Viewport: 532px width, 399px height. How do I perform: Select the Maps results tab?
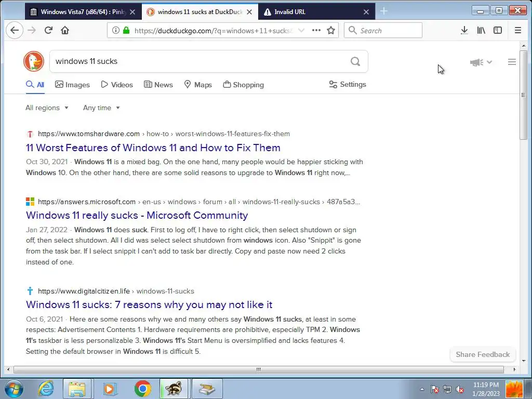pyautogui.click(x=198, y=85)
